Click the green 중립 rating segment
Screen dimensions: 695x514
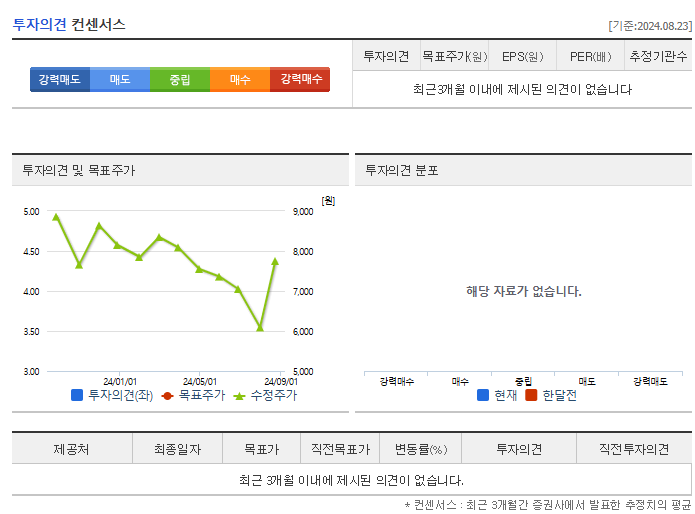tap(180, 79)
